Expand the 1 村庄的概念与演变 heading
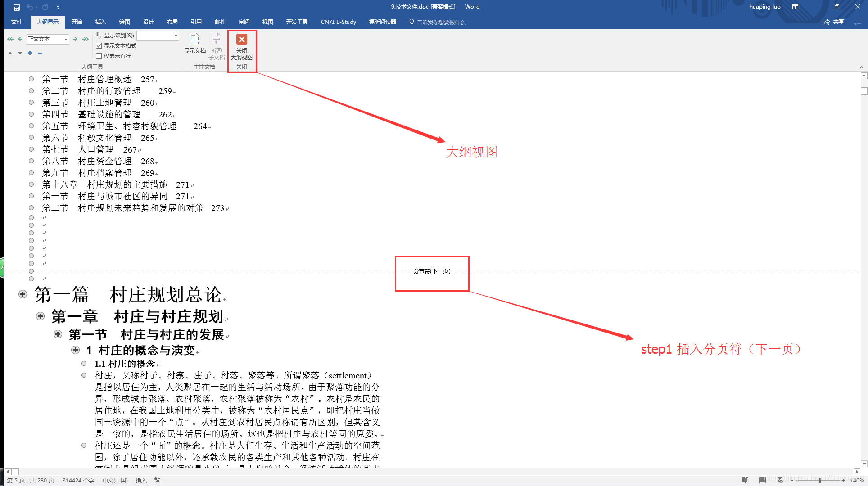The image size is (868, 486). coord(75,350)
